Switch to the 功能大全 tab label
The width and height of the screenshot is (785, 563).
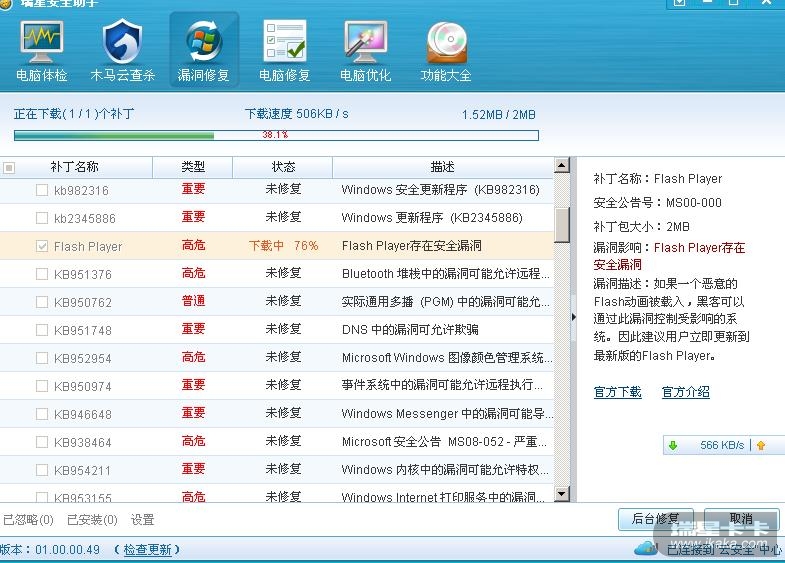coord(446,76)
